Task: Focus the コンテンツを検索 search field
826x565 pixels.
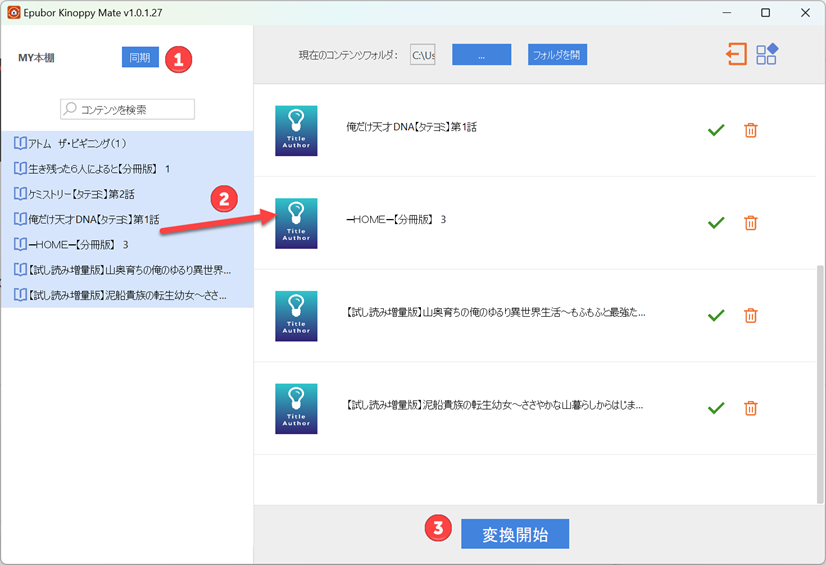Action: (127, 109)
